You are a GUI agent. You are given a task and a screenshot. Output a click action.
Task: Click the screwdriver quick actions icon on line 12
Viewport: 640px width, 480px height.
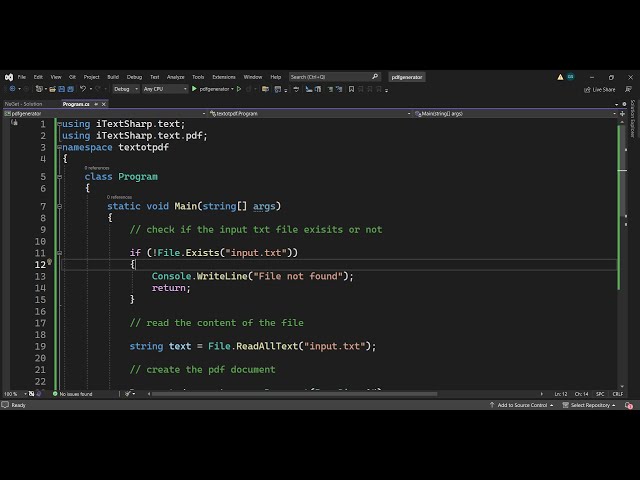coord(49,264)
